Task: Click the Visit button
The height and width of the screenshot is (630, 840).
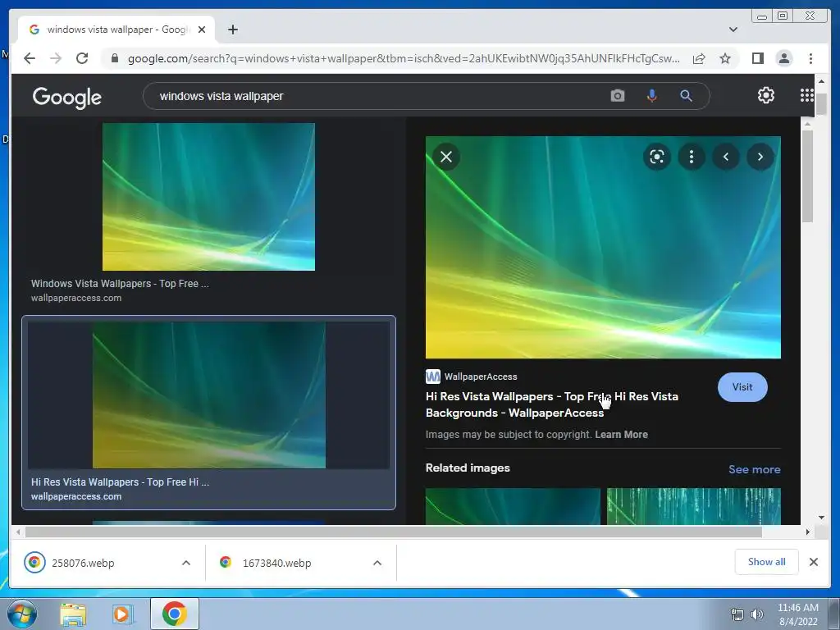Action: click(742, 387)
